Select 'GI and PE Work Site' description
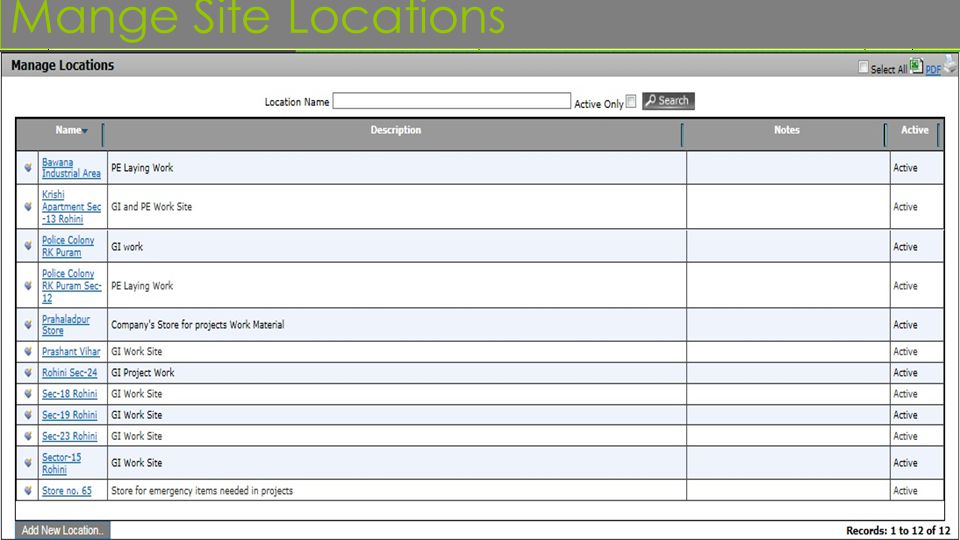Image resolution: width=960 pixels, height=540 pixels. point(151,207)
